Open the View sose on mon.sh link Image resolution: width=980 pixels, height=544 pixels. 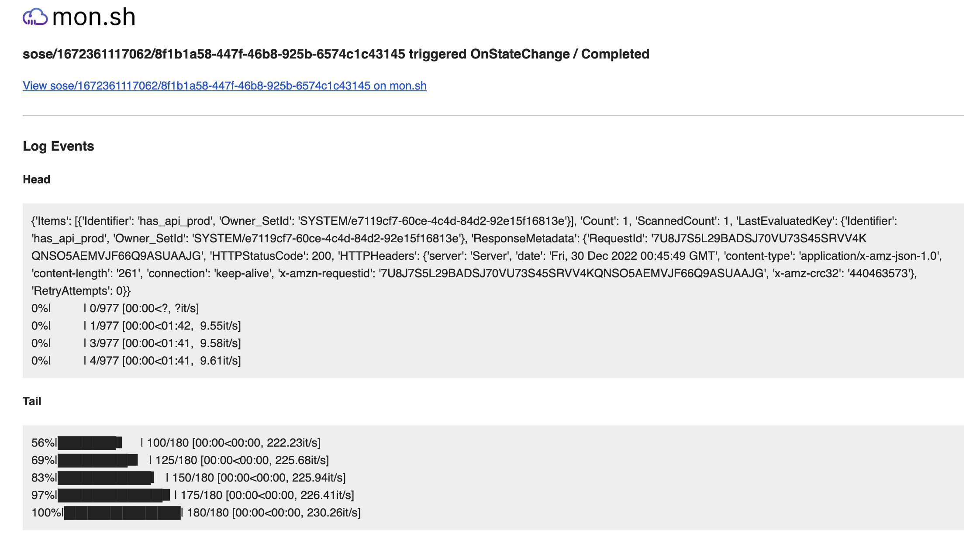(224, 86)
